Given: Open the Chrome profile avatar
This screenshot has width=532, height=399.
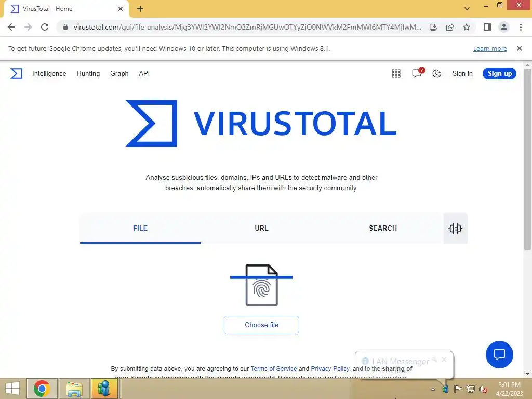Looking at the screenshot, I should coord(504,27).
